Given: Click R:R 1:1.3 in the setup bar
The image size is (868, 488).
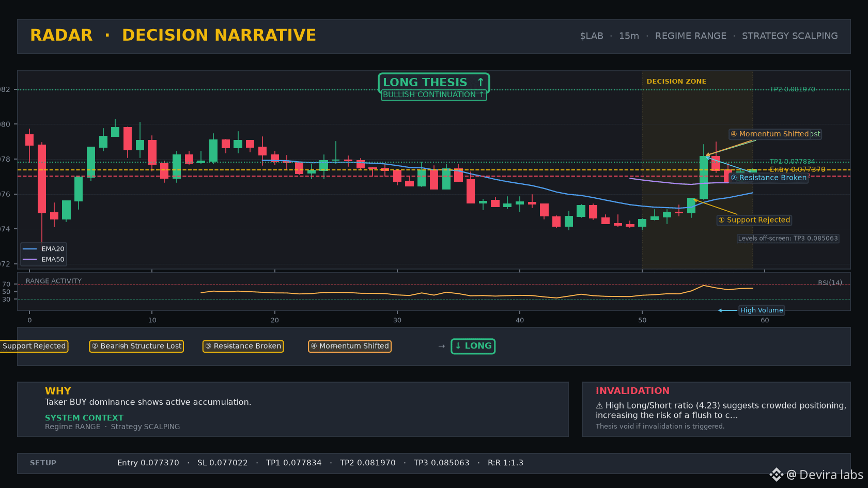Looking at the screenshot, I should (506, 463).
